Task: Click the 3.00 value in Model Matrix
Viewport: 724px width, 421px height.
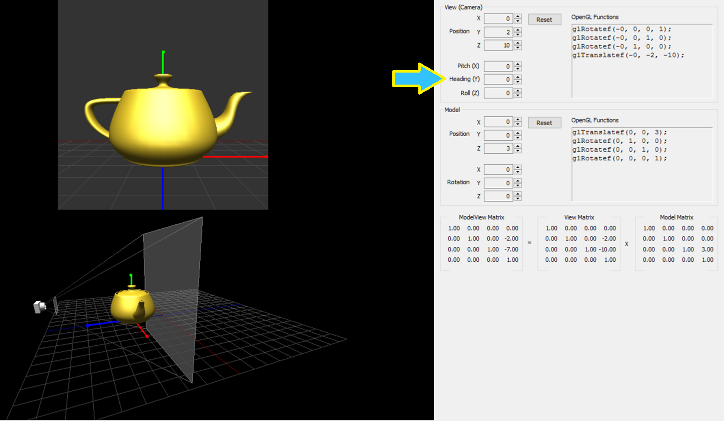Action: pyautogui.click(x=707, y=249)
